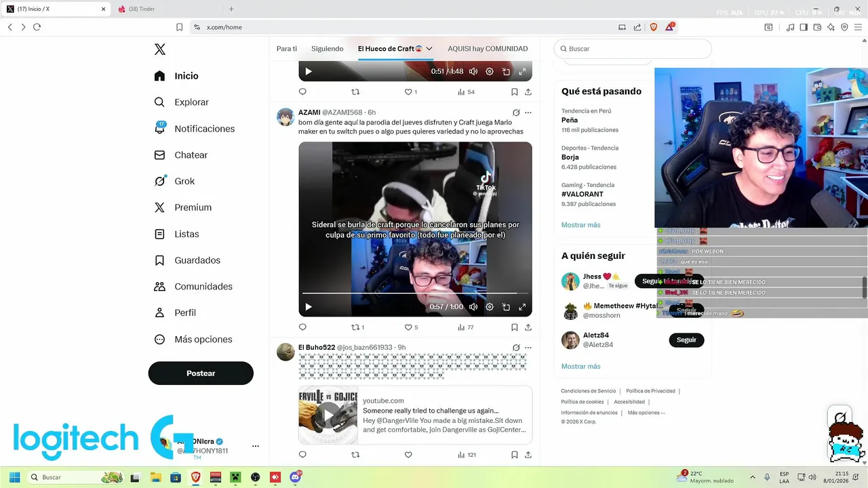Open Guardados bookmarks page

(187, 260)
